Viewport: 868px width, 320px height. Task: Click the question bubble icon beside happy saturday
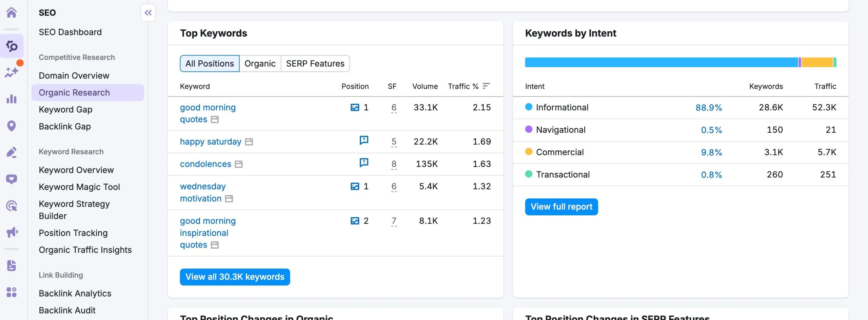click(364, 140)
